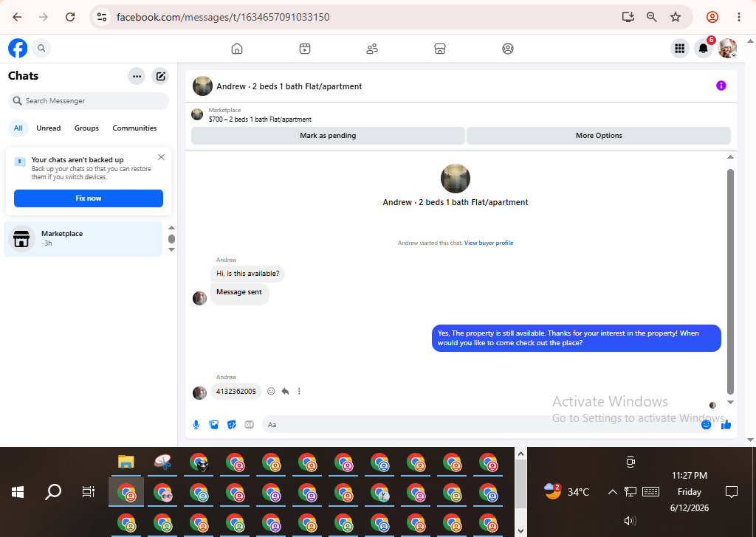
Task: Open the View buyer profile link
Action: coord(489,243)
